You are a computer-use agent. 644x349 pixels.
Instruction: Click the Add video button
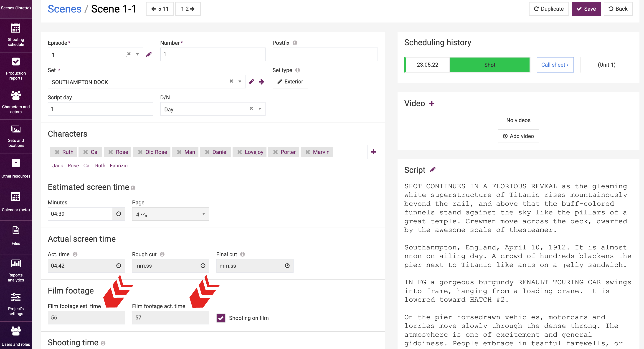518,136
